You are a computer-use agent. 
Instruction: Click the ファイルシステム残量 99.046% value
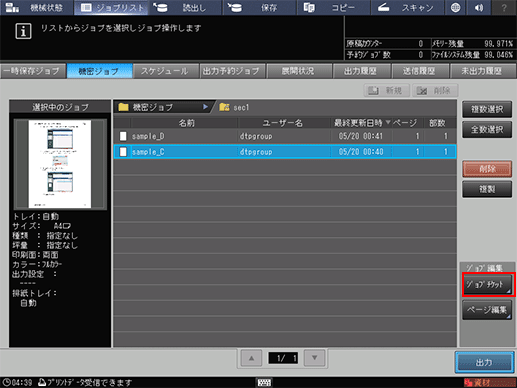[498, 55]
